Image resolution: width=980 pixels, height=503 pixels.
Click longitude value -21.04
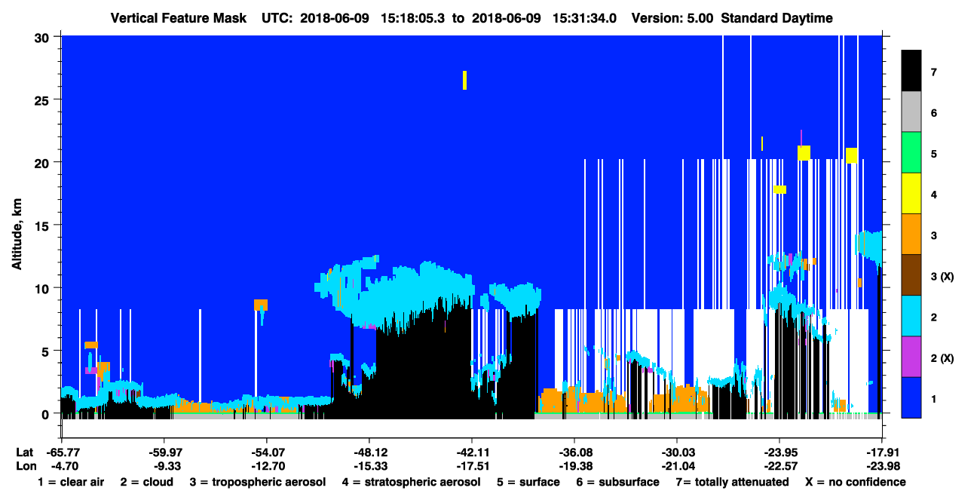676,465
